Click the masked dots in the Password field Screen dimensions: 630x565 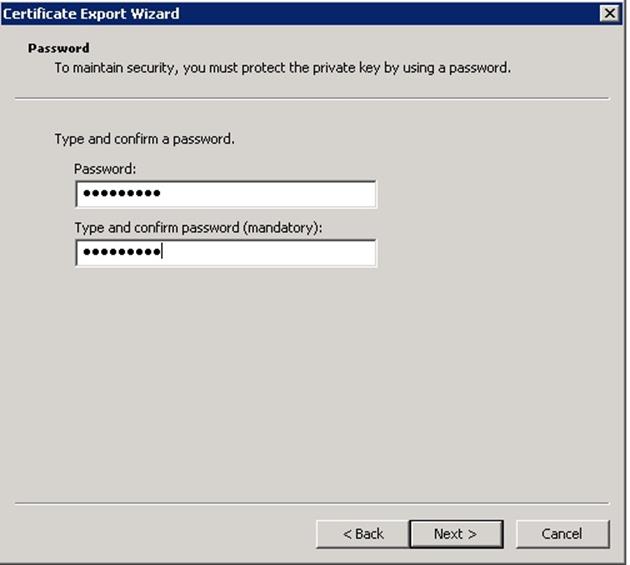tap(121, 194)
